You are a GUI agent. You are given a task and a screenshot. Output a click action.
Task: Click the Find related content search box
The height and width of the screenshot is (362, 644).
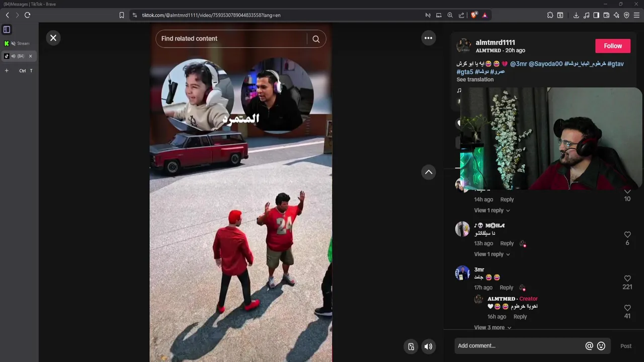[231, 39]
